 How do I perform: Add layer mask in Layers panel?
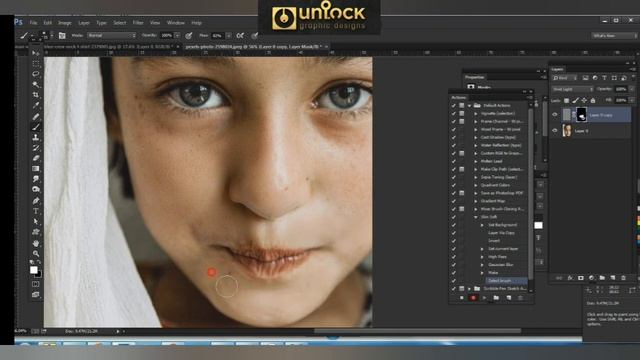click(581, 278)
